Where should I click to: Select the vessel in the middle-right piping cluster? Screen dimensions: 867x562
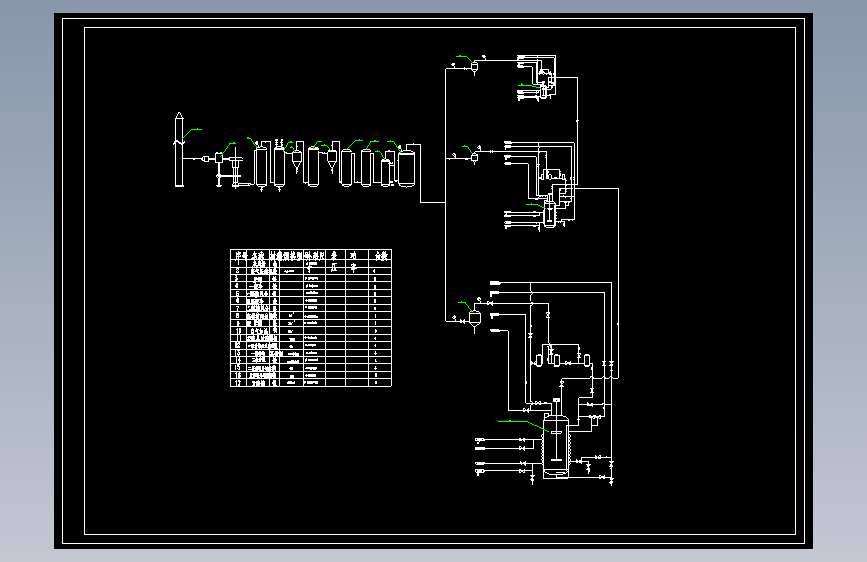[x=550, y=215]
